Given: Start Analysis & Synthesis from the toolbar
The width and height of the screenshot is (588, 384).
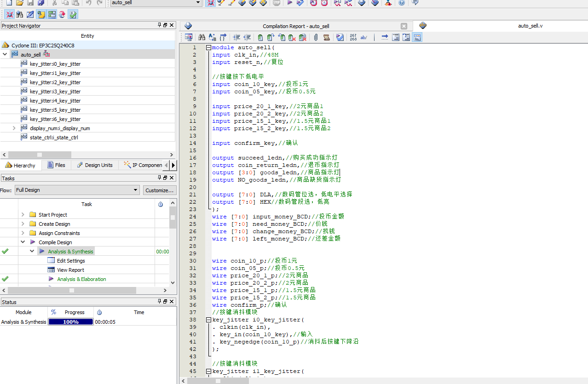Looking at the screenshot, I should point(300,3).
